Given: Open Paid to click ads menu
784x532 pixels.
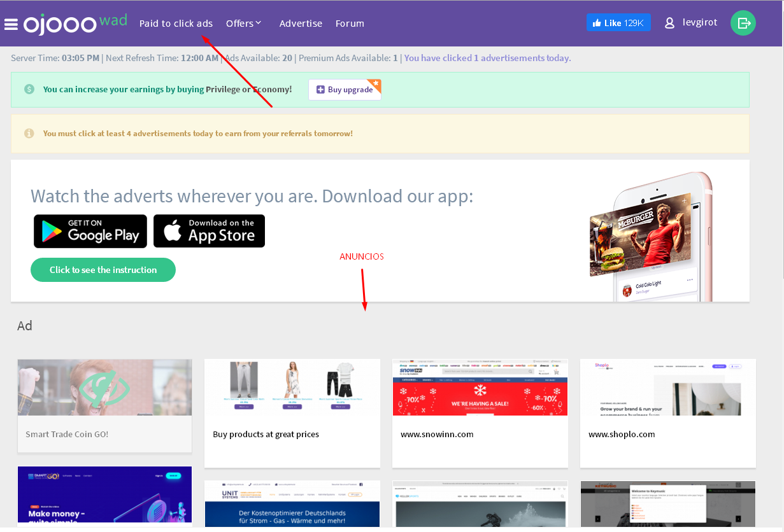Looking at the screenshot, I should point(176,24).
